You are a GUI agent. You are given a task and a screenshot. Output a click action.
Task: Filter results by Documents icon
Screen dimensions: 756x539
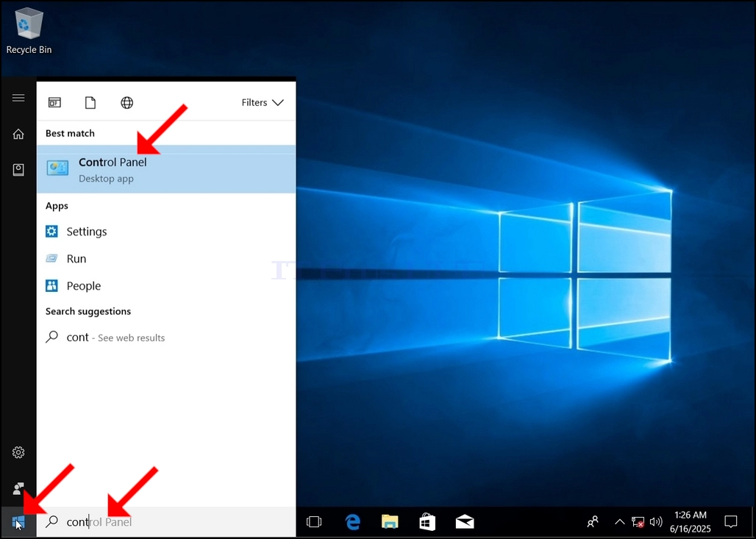pos(90,102)
